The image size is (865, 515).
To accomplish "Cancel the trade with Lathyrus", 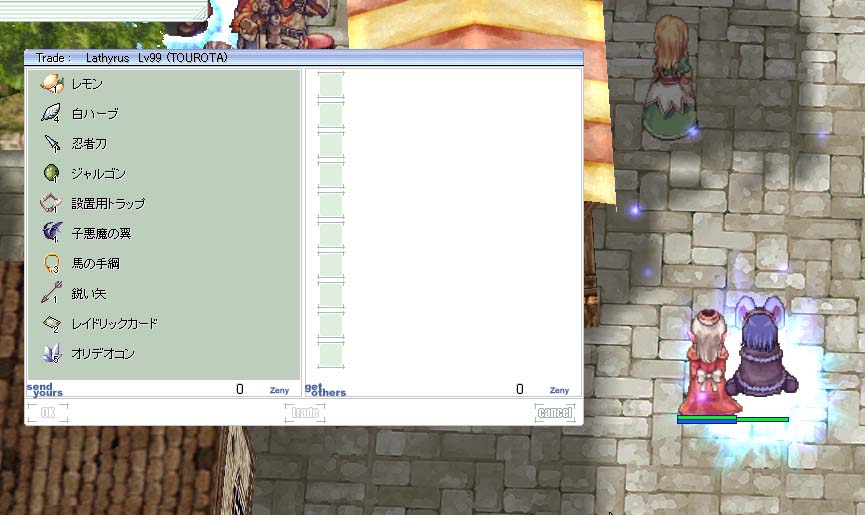I will click(555, 412).
